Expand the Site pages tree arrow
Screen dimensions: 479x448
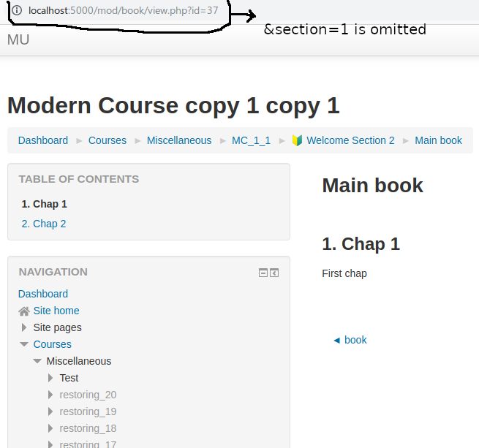(24, 327)
